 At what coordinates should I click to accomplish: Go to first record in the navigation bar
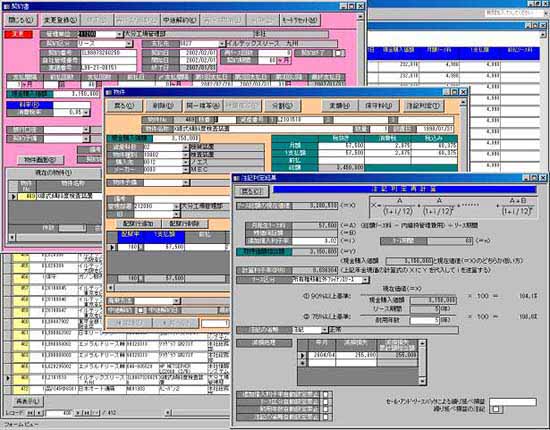pyautogui.click(x=31, y=413)
